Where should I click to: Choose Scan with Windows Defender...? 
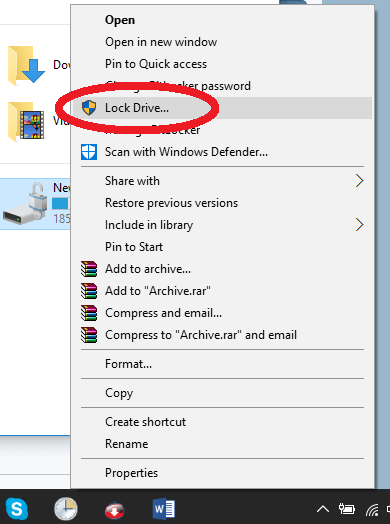tap(222, 152)
